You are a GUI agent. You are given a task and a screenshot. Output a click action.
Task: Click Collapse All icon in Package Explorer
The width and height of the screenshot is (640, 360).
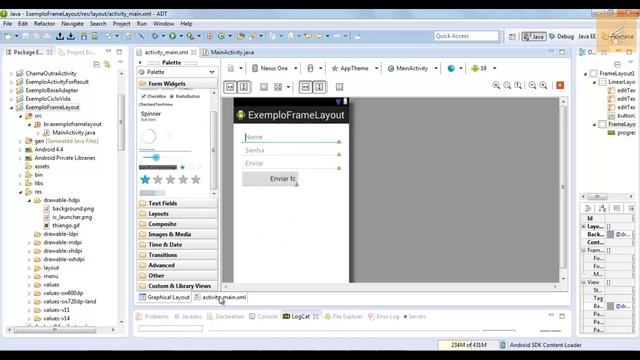coord(96,64)
